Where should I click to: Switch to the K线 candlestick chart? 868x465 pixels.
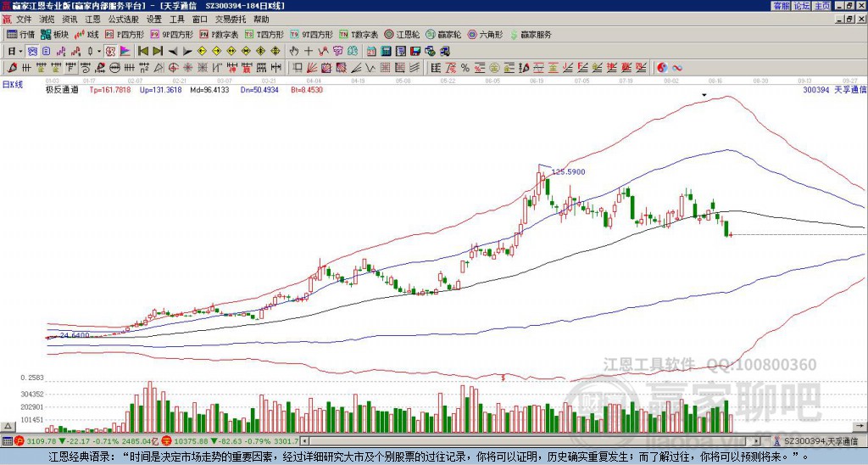tap(86, 34)
